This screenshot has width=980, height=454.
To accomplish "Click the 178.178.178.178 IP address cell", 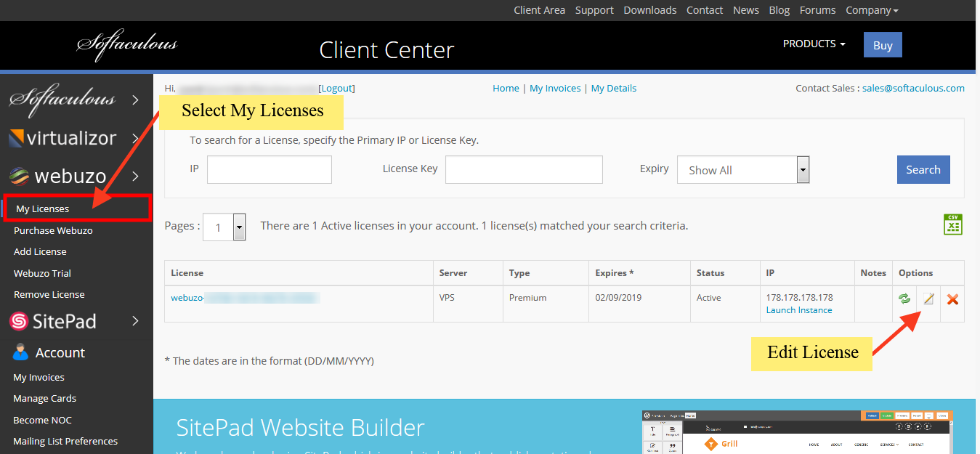I will tap(799, 298).
